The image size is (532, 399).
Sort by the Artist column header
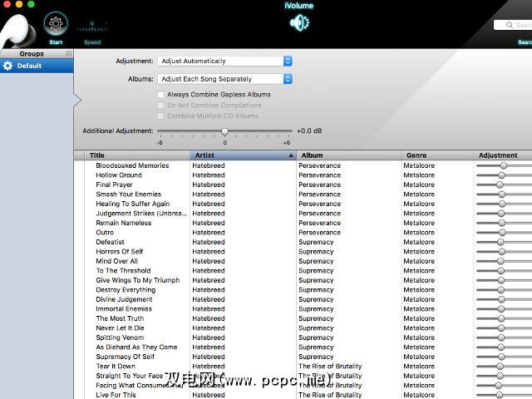(x=243, y=155)
